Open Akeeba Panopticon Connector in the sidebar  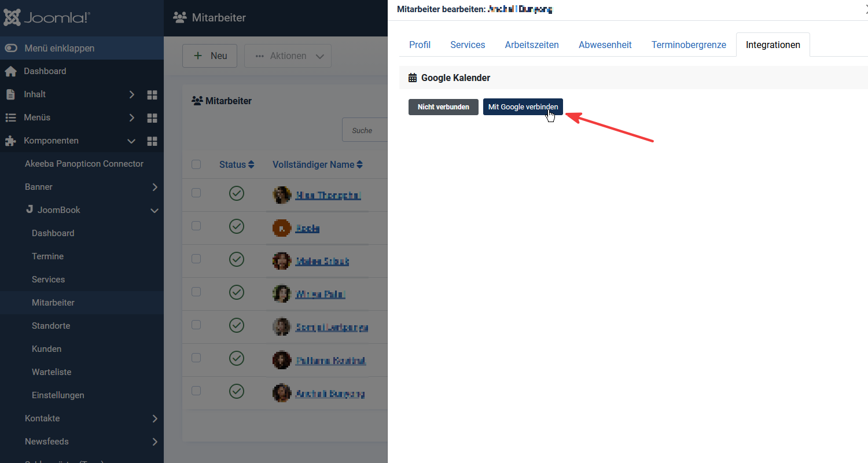pyautogui.click(x=84, y=164)
